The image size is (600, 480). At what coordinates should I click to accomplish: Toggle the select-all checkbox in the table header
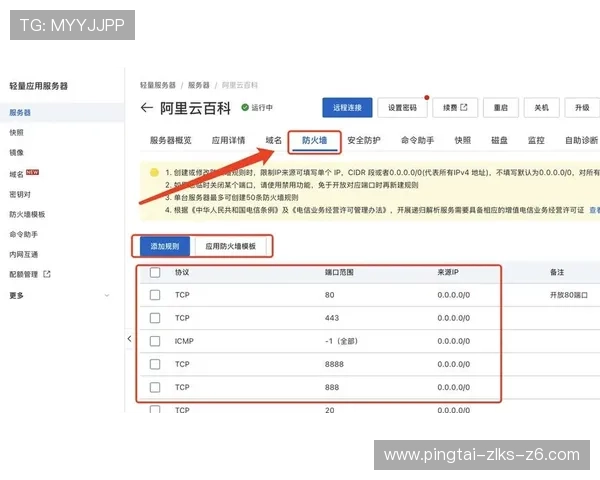click(x=155, y=272)
